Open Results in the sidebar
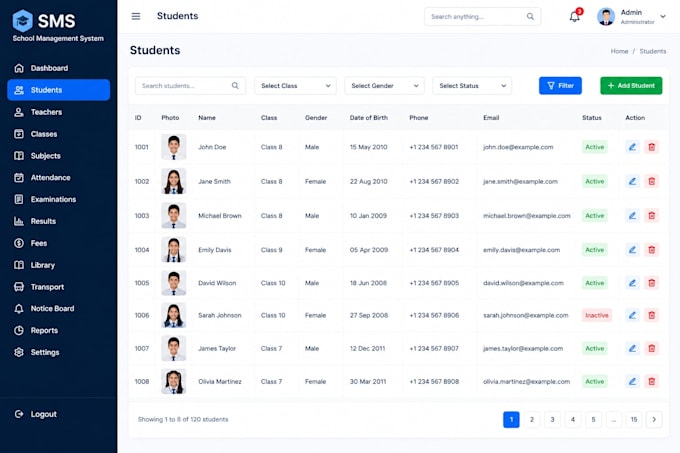 pos(59,221)
